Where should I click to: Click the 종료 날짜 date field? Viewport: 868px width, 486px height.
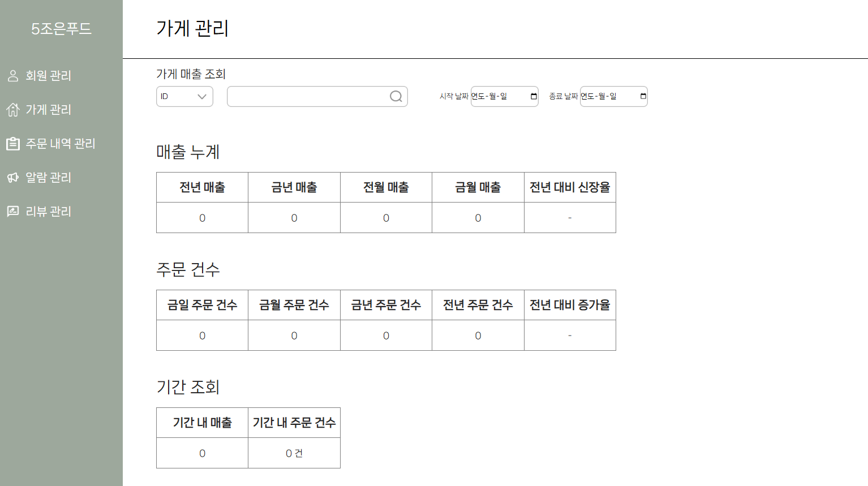pos(614,96)
